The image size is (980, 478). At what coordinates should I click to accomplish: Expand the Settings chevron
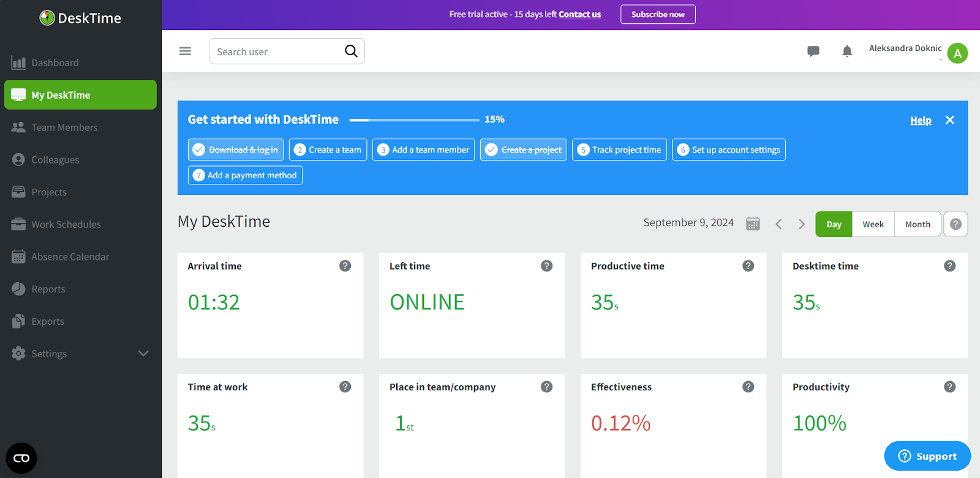tap(143, 354)
